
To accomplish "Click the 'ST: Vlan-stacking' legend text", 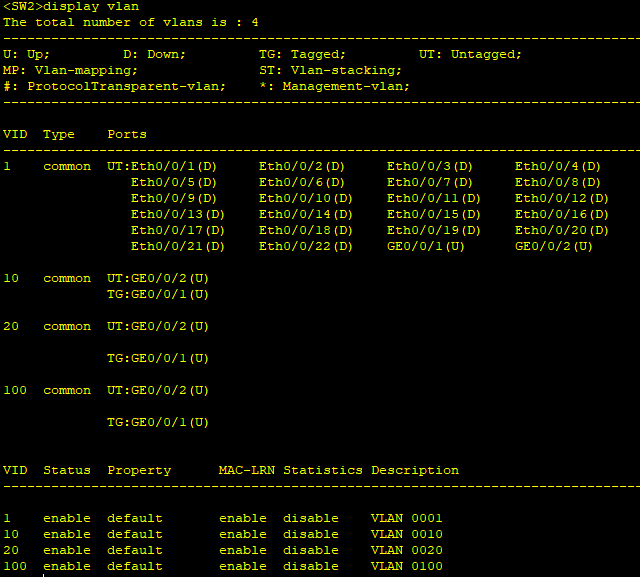I will coord(330,70).
